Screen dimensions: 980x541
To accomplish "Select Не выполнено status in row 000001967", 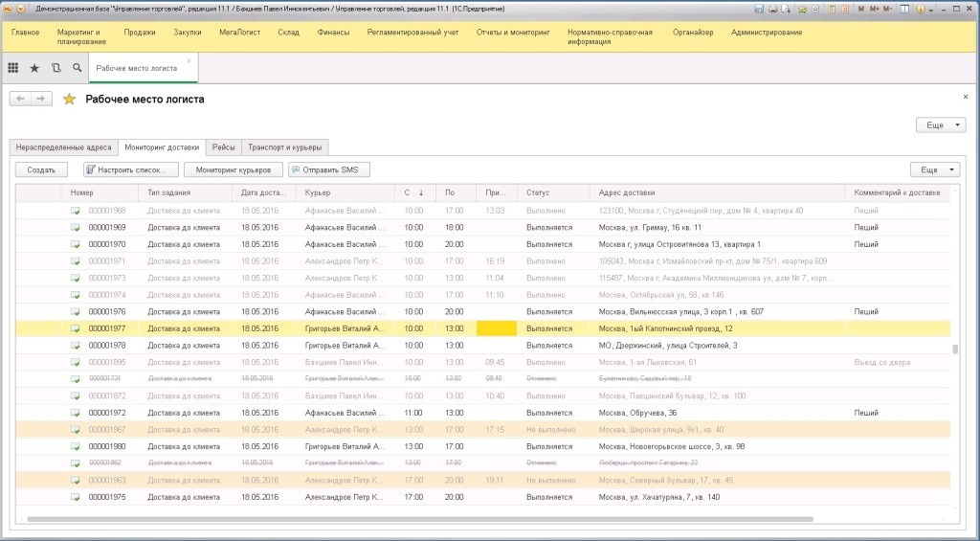I will (x=550, y=430).
